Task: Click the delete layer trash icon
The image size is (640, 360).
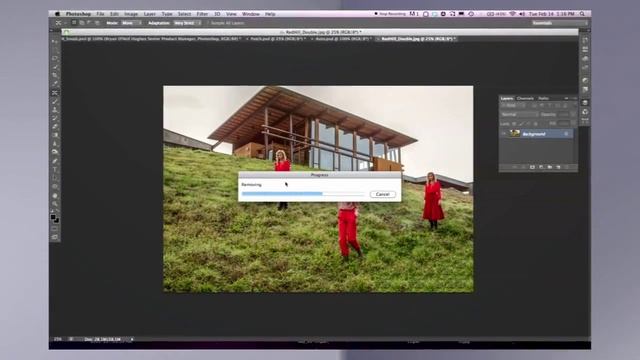Action: [x=567, y=167]
